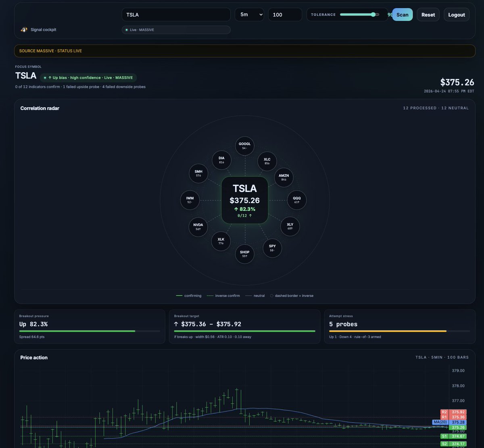484x448 pixels.
Task: Click the Logout button
Action: point(457,15)
